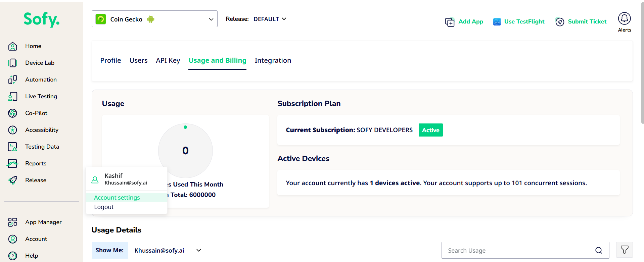Switch to the API Key tab
644x262 pixels.
point(168,60)
